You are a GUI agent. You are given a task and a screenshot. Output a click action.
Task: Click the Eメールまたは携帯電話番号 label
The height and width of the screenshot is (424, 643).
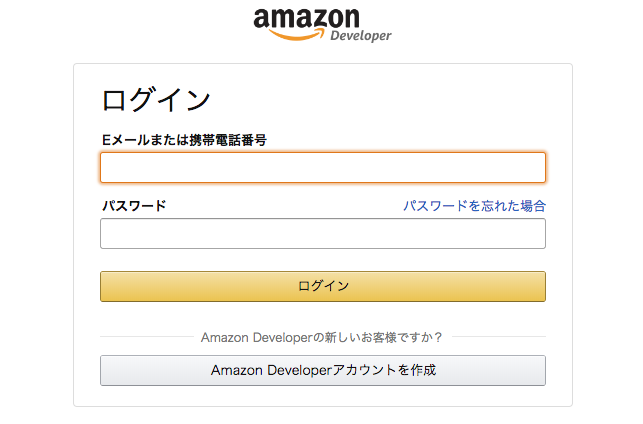[184, 140]
